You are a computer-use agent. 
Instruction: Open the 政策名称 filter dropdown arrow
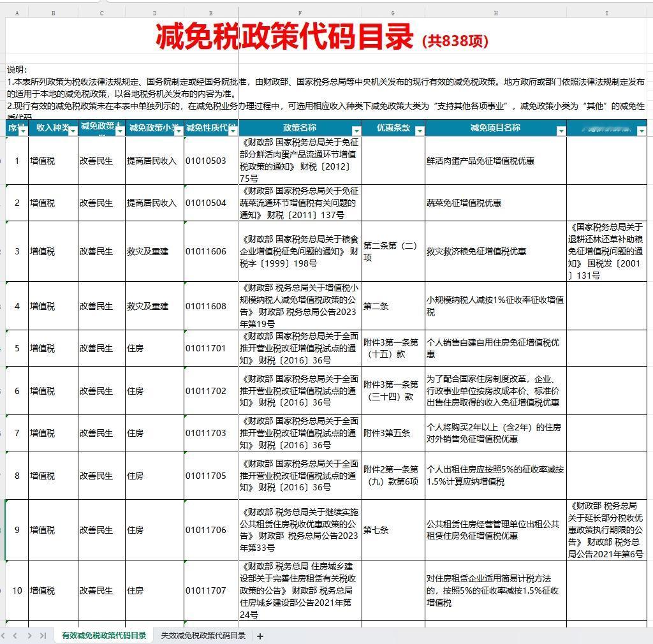coord(356,131)
